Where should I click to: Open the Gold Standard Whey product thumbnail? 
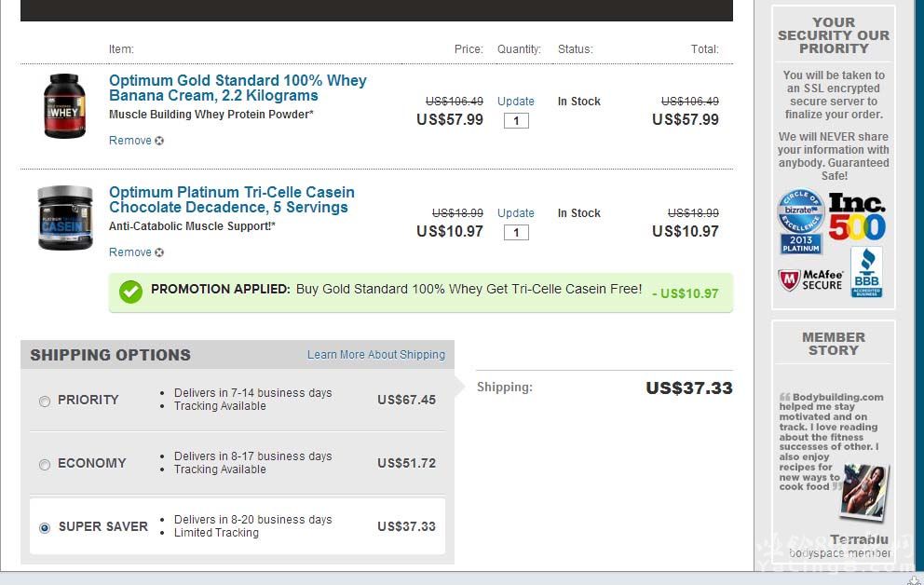pos(65,106)
